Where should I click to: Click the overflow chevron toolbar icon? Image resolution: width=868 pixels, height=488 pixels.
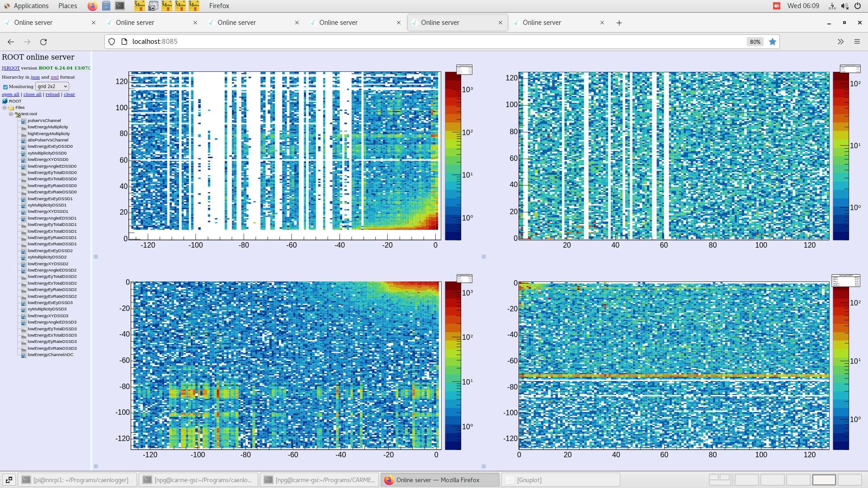click(840, 42)
